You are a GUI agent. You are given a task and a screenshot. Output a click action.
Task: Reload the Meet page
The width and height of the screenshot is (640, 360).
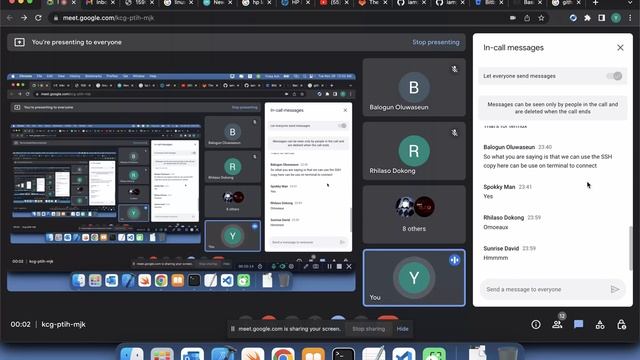(38, 18)
